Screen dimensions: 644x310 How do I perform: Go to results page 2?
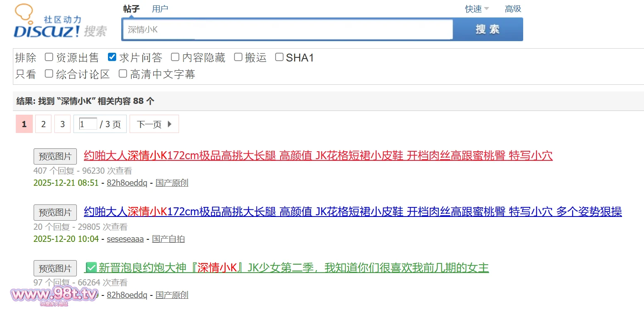[x=43, y=124]
